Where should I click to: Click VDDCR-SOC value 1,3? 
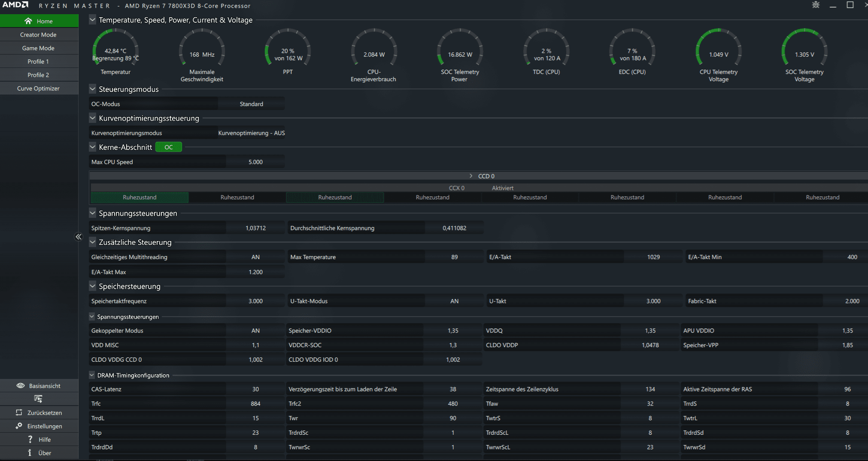pos(453,345)
